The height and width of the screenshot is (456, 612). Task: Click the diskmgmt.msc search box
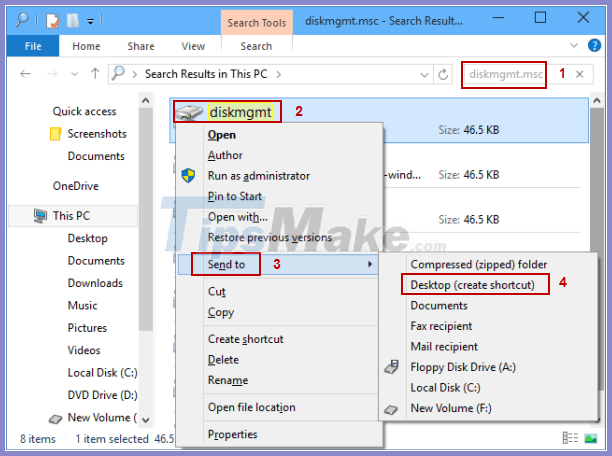pyautogui.click(x=504, y=74)
